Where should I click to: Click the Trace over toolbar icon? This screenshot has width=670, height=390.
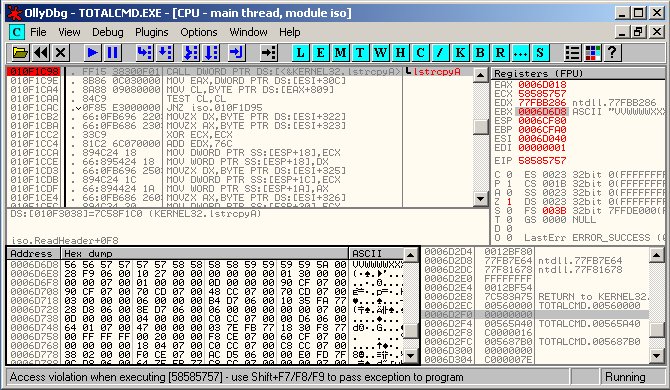coord(211,53)
